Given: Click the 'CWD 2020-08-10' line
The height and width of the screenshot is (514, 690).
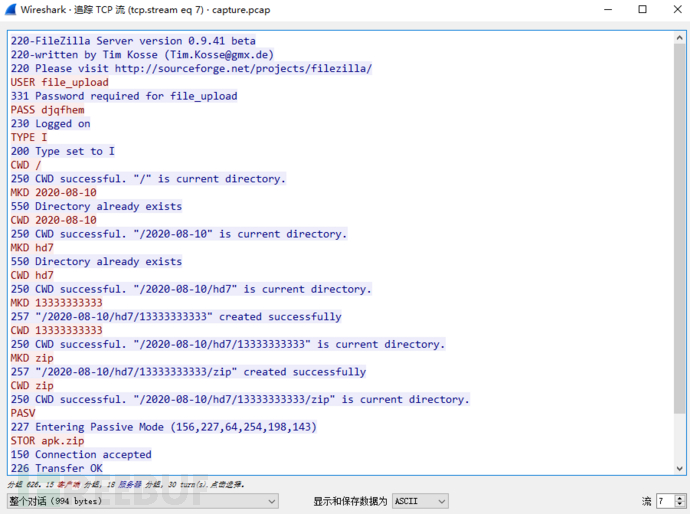Looking at the screenshot, I should click(54, 220).
